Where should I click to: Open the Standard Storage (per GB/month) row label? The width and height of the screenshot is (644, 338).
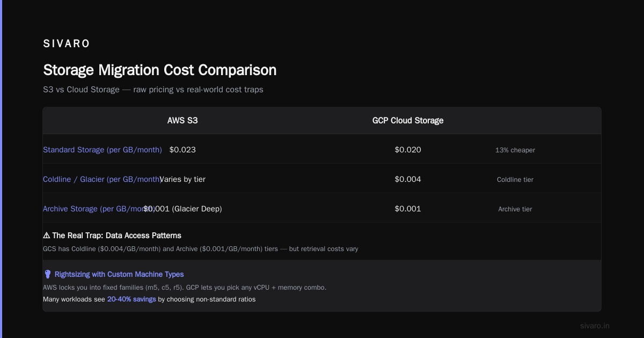(103, 150)
